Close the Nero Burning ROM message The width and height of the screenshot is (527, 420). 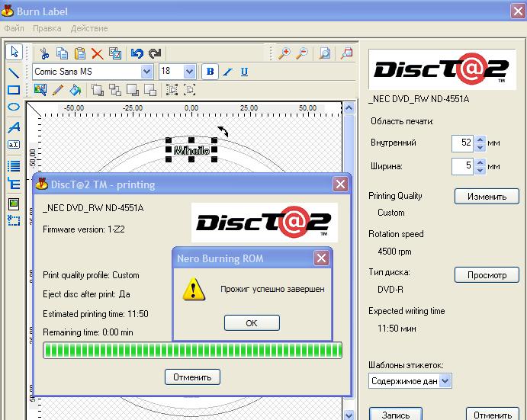[321, 258]
